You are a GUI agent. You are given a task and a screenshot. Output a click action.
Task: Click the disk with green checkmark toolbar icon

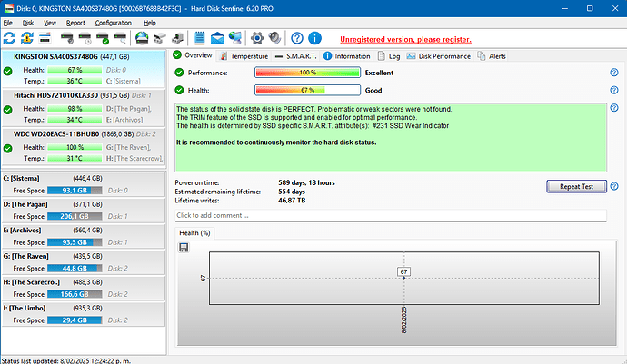click(103, 38)
